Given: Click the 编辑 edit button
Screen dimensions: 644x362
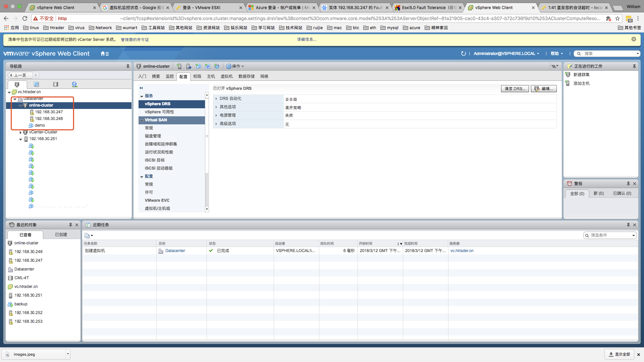Looking at the screenshot, I should (544, 89).
